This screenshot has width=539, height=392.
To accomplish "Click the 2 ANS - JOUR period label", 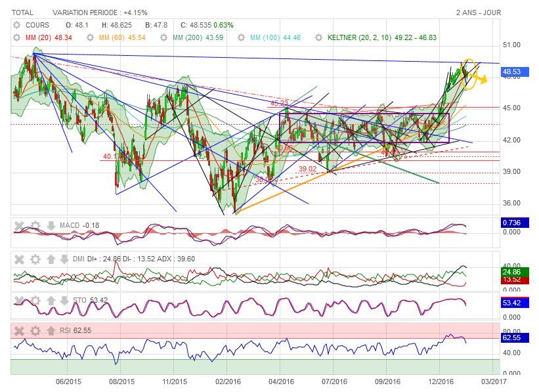I will pos(479,12).
